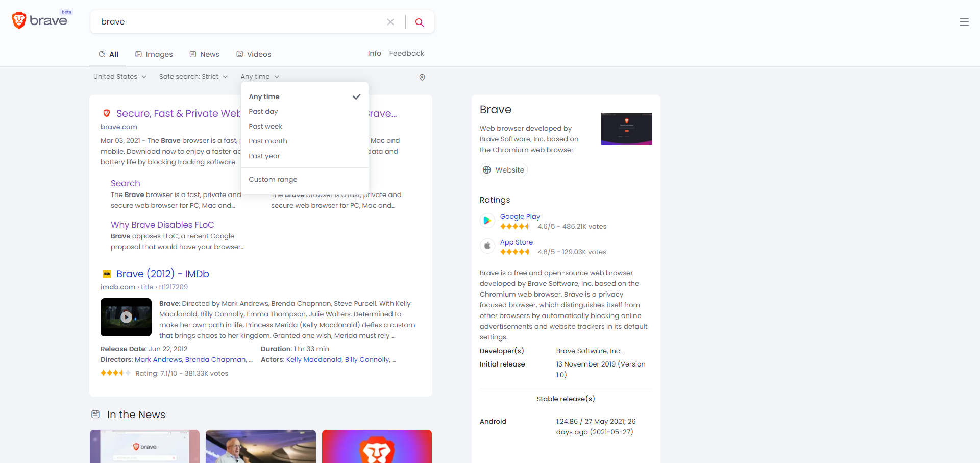This screenshot has width=980, height=463.
Task: Click actor Kelly Macdonald, Billy Connolly link
Action: pos(338,359)
